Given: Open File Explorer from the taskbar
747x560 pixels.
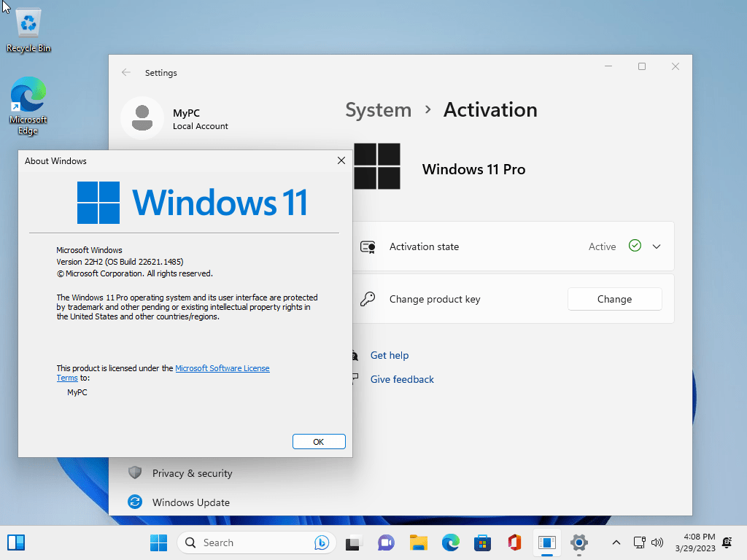Looking at the screenshot, I should 418,542.
